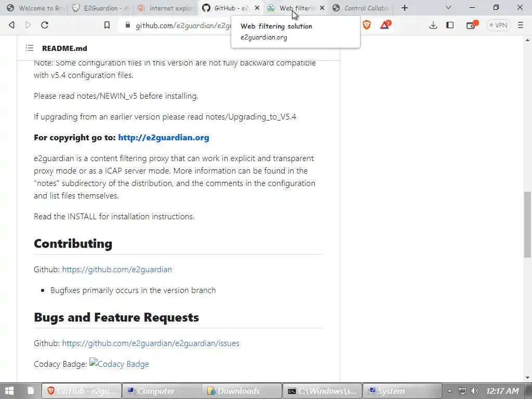This screenshot has height=399, width=532.
Task: Open the System window from taskbar
Action: tap(403, 391)
